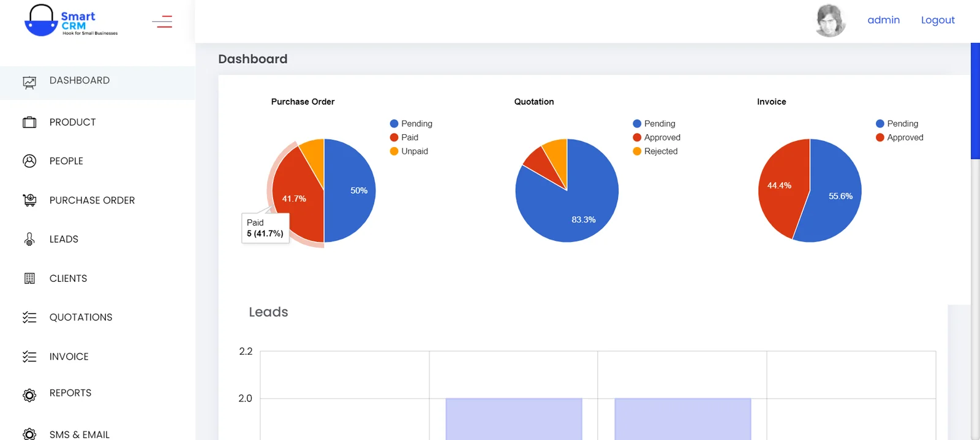
Task: Toggle Pending legend in Quotation chart
Action: [x=654, y=124]
